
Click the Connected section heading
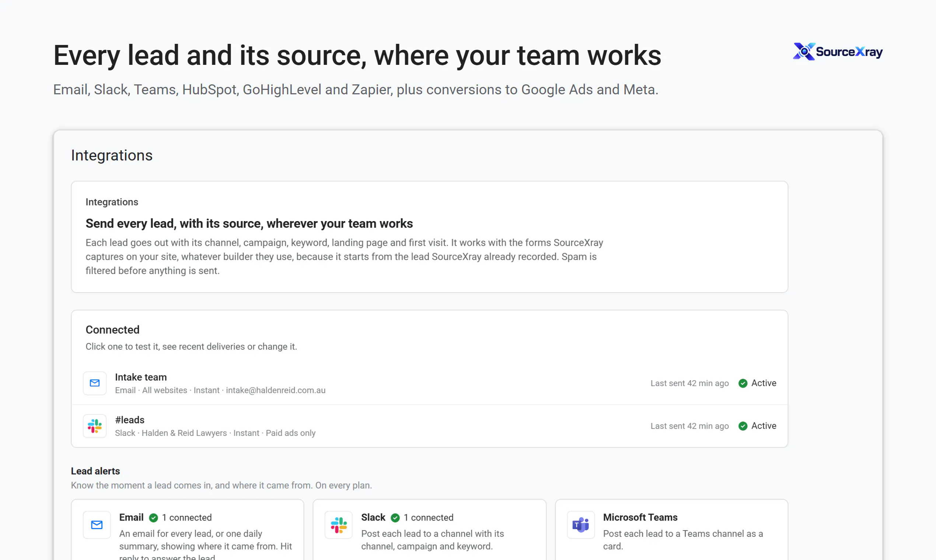112,329
